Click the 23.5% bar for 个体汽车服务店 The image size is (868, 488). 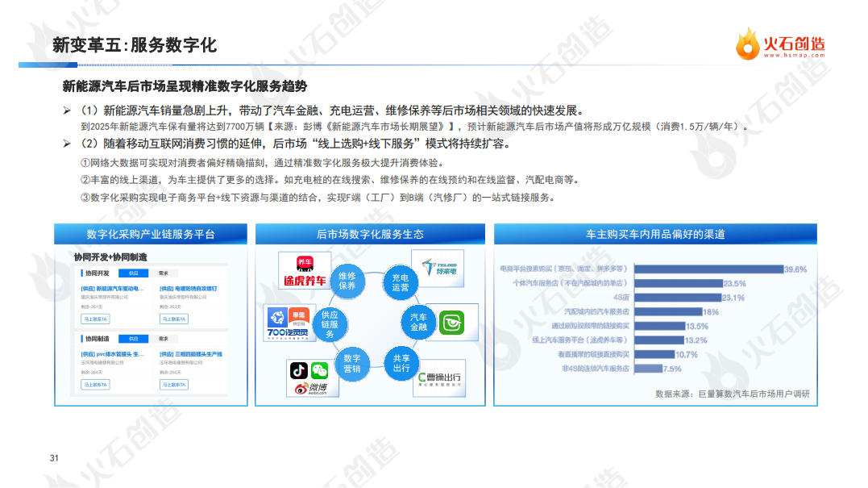pyautogui.click(x=679, y=283)
